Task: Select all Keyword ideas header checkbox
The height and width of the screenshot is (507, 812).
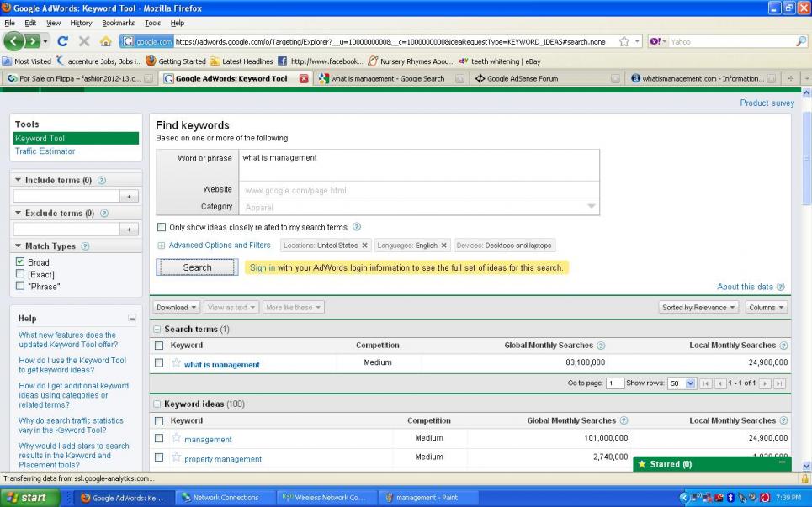Action: 159,421
